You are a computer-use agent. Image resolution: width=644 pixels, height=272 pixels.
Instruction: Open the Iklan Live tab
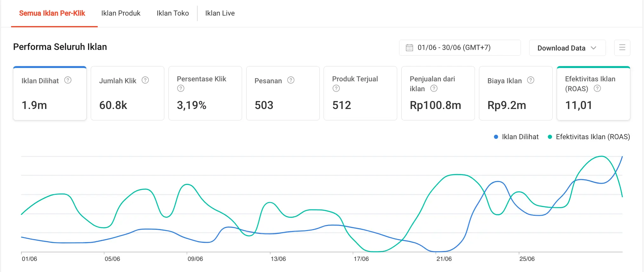(220, 13)
